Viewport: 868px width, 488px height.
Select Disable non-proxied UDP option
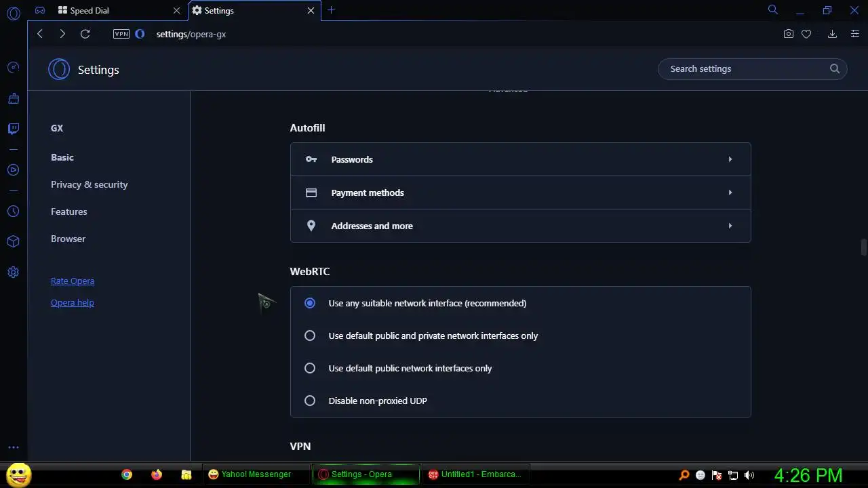pyautogui.click(x=310, y=401)
